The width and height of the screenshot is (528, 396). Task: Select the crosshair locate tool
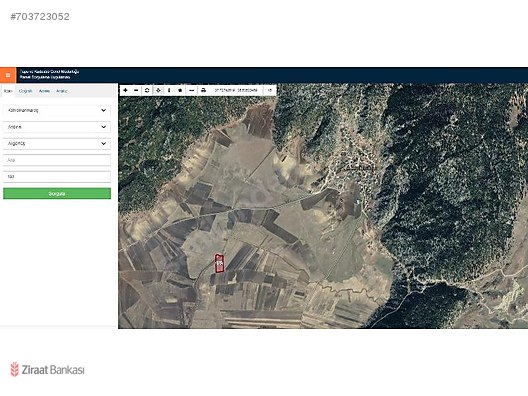tap(158, 90)
